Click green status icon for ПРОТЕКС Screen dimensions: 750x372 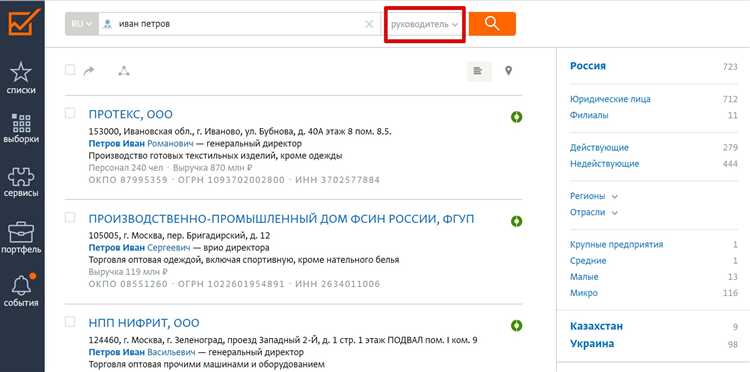pos(516,117)
